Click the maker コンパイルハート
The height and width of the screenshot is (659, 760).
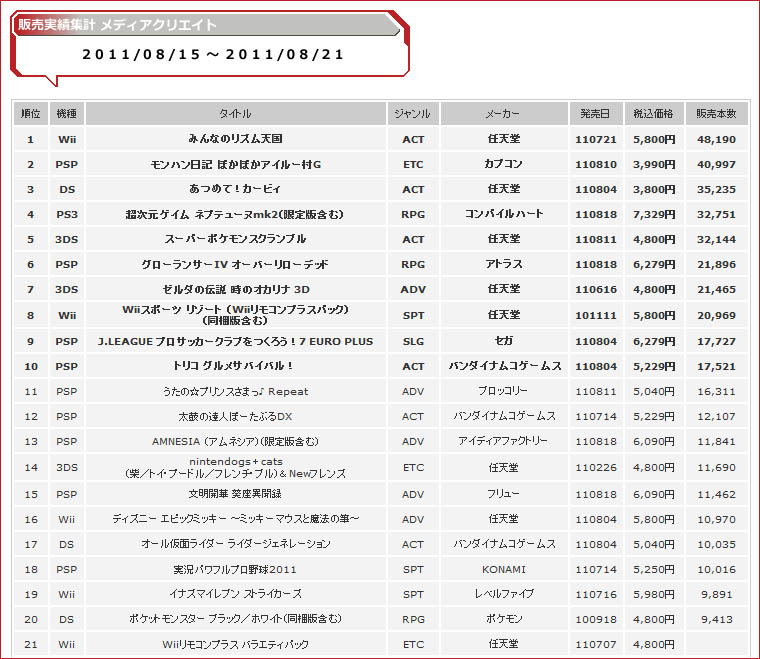[504, 214]
